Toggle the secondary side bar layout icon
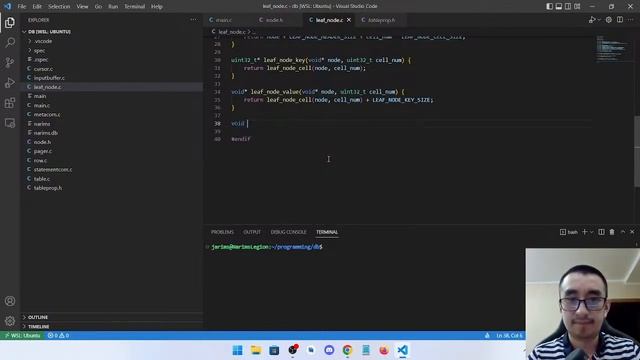The image size is (640, 360). [568, 6]
